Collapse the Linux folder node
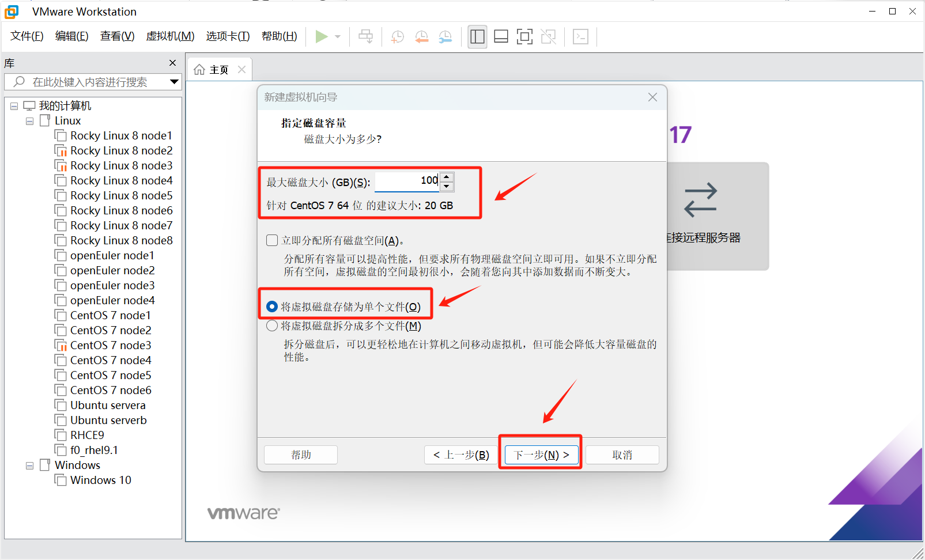 click(29, 121)
